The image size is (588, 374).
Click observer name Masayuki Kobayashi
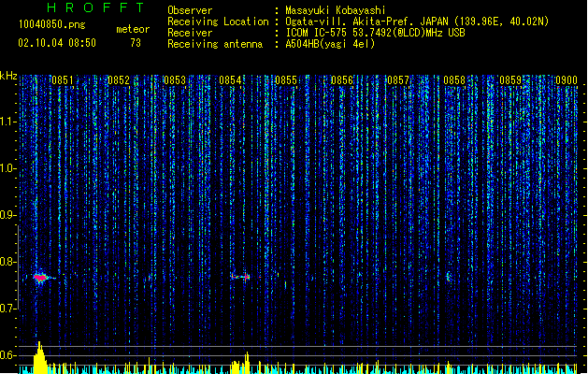336,10
